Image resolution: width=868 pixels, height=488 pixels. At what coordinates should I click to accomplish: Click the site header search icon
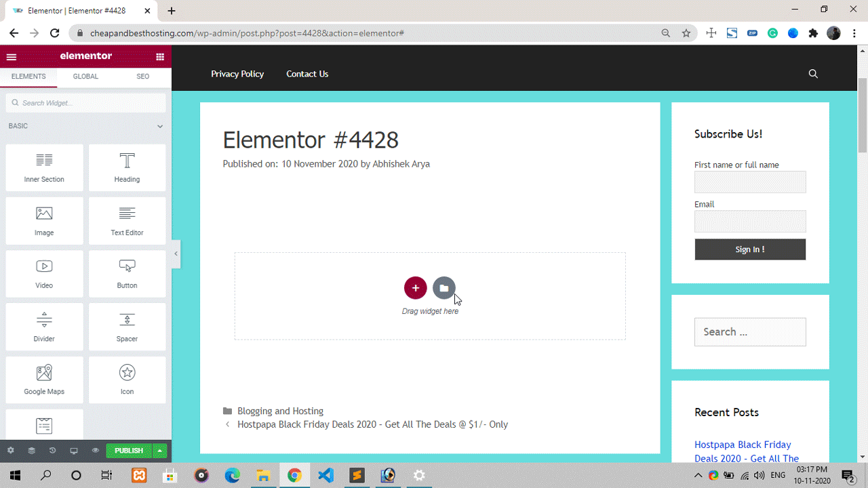[x=813, y=74]
